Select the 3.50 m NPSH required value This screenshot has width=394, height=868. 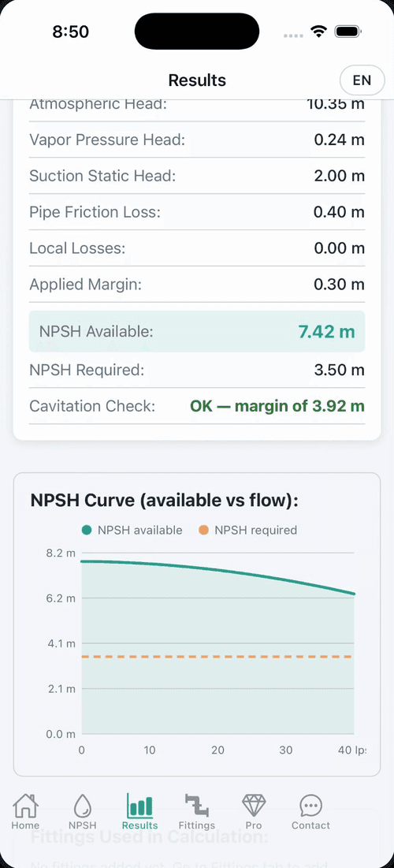coord(339,370)
